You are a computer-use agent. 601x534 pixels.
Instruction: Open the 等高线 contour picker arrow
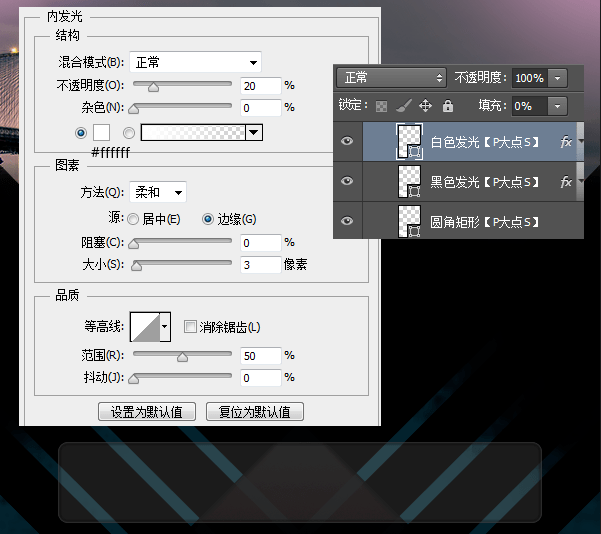[165, 327]
